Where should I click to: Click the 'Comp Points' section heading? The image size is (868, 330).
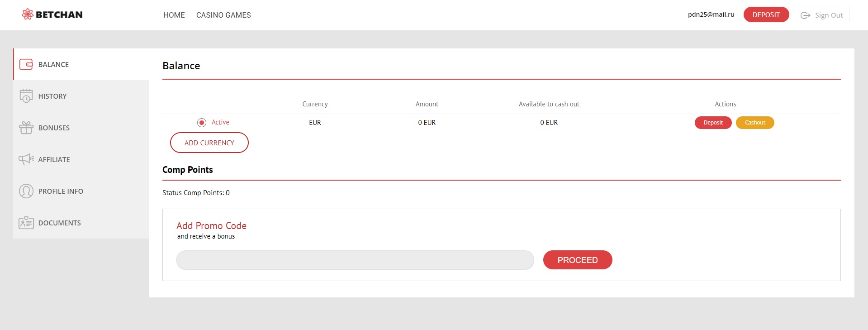pyautogui.click(x=187, y=170)
